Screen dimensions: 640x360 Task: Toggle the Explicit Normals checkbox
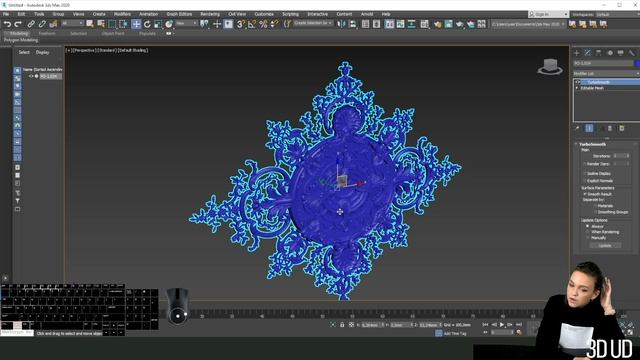click(584, 180)
